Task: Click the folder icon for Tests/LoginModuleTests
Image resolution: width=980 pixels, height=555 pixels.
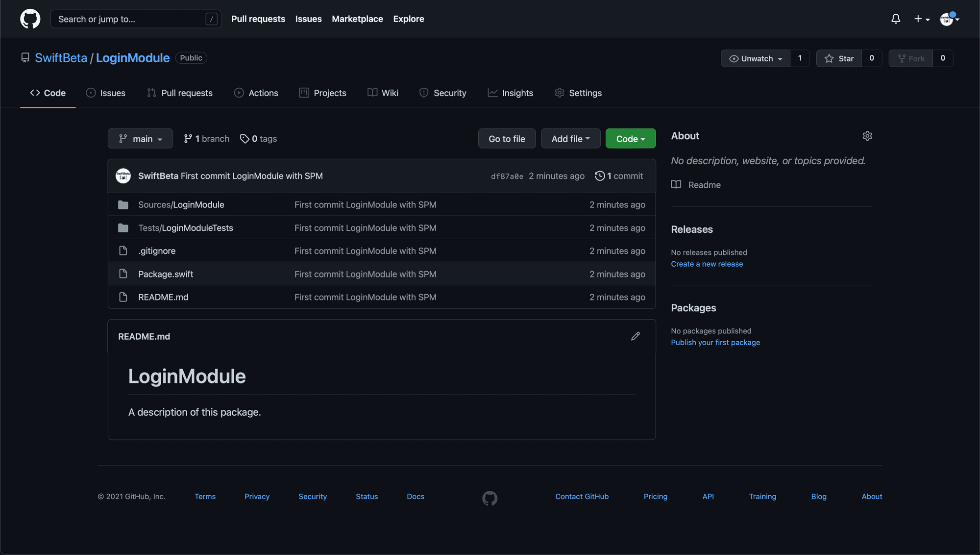Action: [x=123, y=227]
